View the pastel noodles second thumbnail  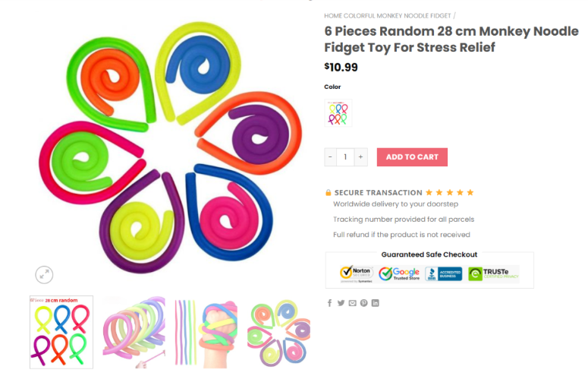[134, 331]
